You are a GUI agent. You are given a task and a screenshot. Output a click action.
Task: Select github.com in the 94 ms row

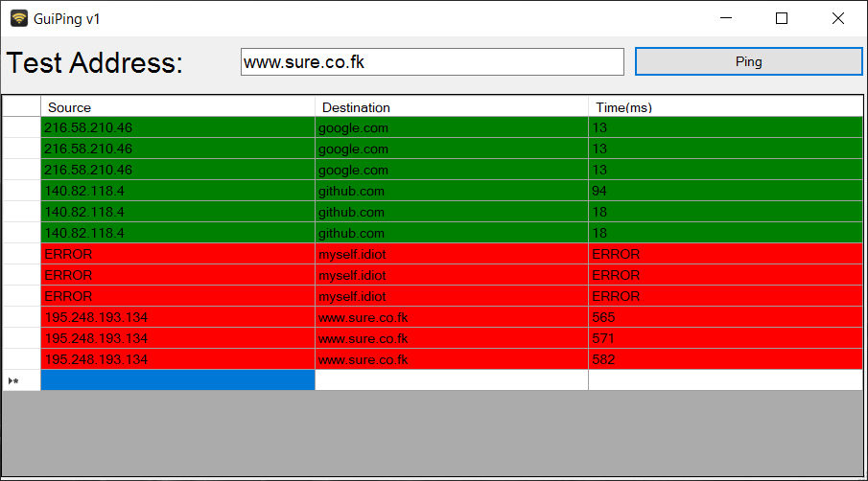[x=452, y=191]
